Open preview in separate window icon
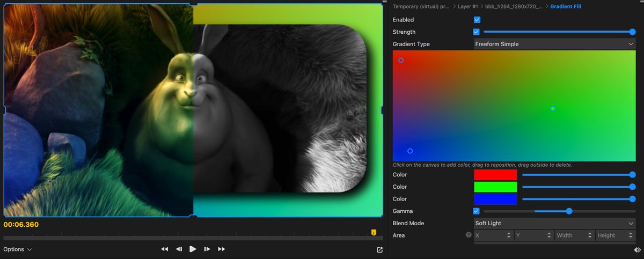Screen dimensions: 644x259 pos(380,249)
